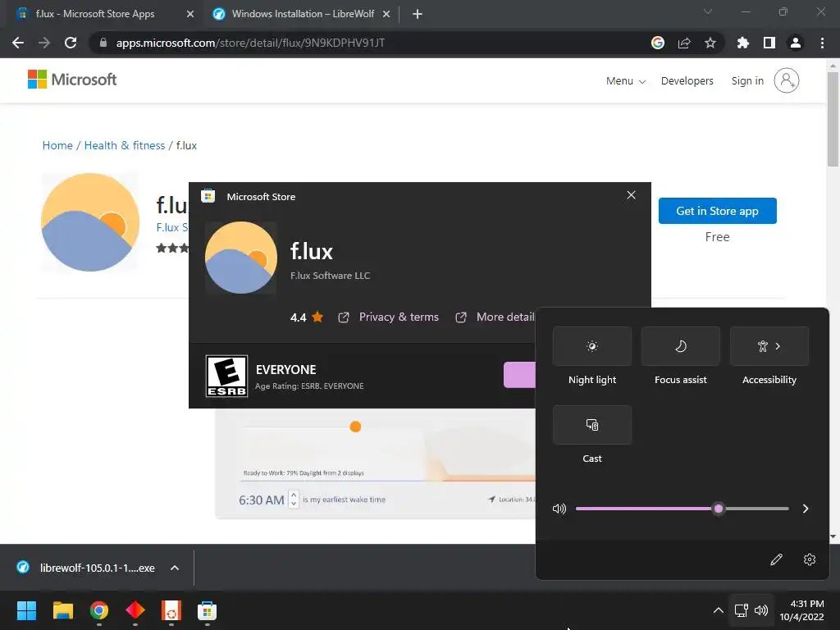Click the Google icon in the address bar
The height and width of the screenshot is (630, 840).
tap(658, 43)
